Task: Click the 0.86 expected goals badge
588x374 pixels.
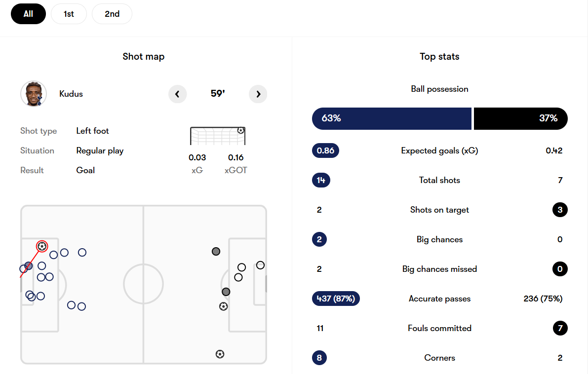Action: [325, 150]
